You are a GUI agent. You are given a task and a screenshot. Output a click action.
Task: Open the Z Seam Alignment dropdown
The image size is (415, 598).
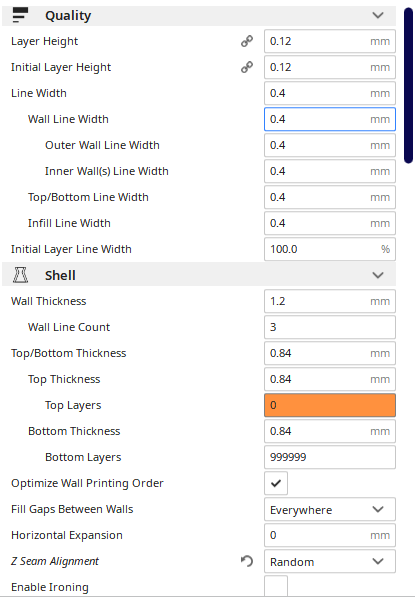pyautogui.click(x=330, y=561)
